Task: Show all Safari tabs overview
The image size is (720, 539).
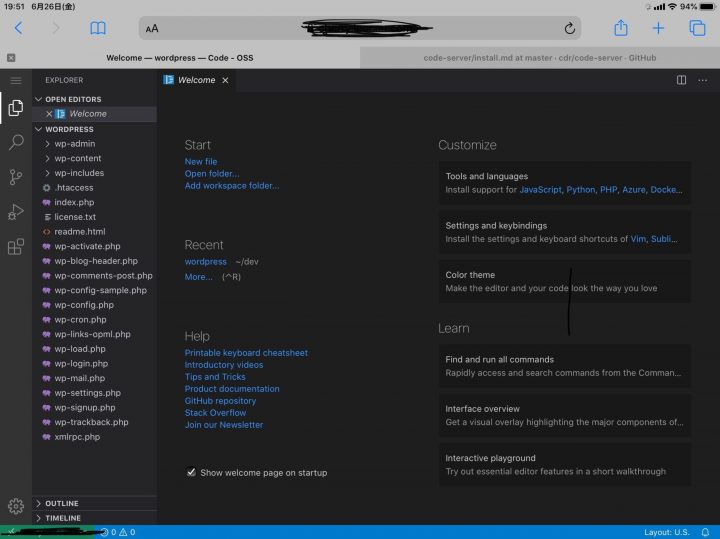Action: pos(697,28)
